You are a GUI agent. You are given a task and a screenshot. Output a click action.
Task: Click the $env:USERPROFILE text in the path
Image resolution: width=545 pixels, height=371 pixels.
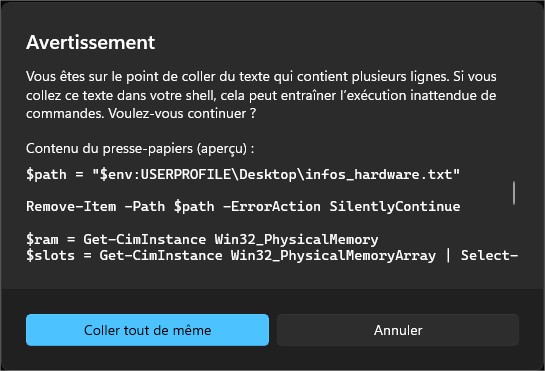[x=165, y=174]
